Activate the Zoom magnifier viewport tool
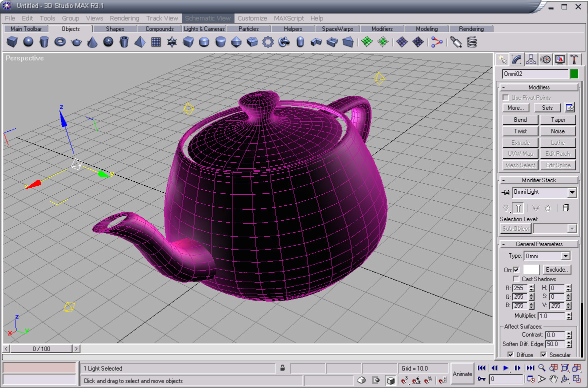Screen dimensions: 588x388 (x=542, y=368)
